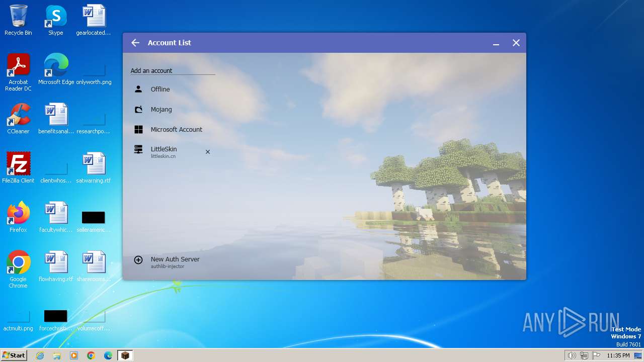Pick the Microsoft Account logo icon
The width and height of the screenshot is (644, 362).
click(x=138, y=129)
